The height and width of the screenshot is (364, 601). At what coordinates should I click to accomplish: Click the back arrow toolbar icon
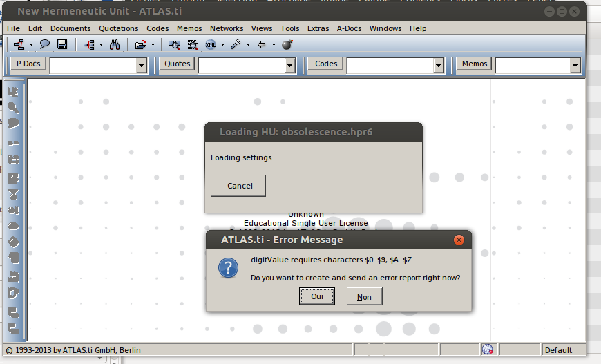pos(261,45)
